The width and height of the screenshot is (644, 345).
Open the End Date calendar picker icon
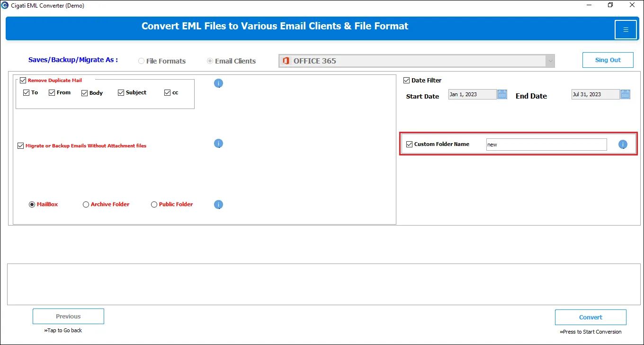[625, 94]
